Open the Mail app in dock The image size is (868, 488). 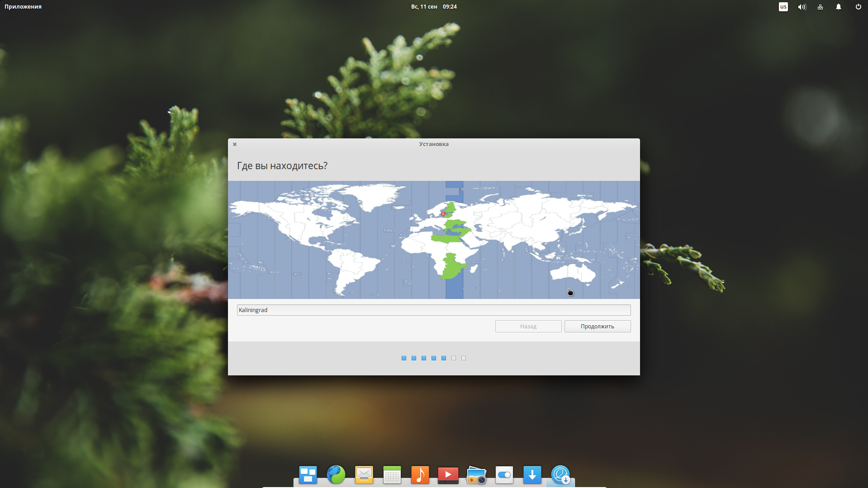(x=364, y=475)
